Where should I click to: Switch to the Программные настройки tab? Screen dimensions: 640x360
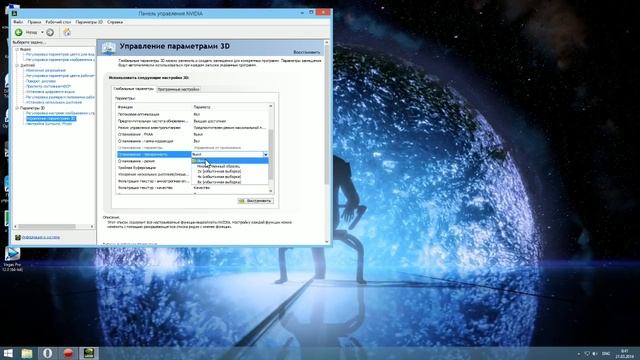pyautogui.click(x=178, y=89)
